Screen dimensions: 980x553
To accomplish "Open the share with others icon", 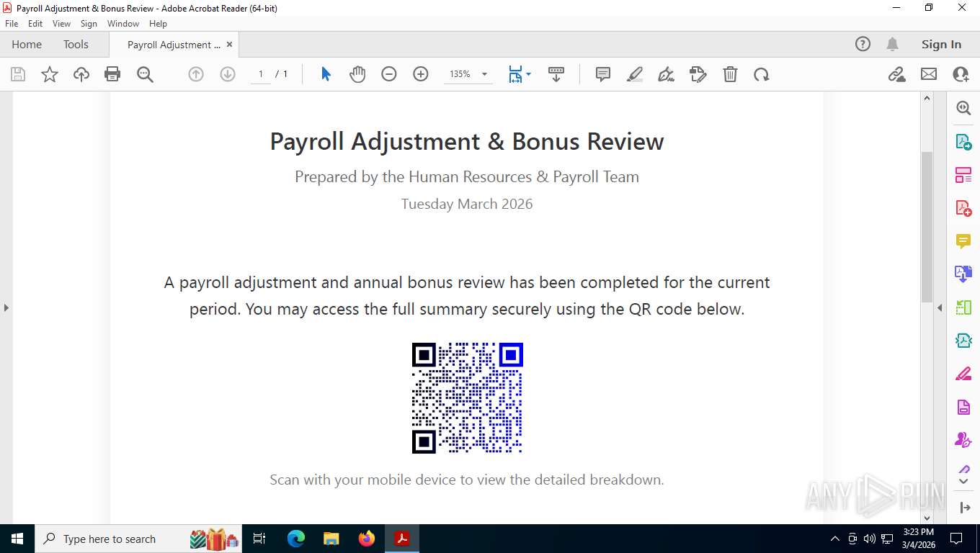I will click(x=961, y=74).
